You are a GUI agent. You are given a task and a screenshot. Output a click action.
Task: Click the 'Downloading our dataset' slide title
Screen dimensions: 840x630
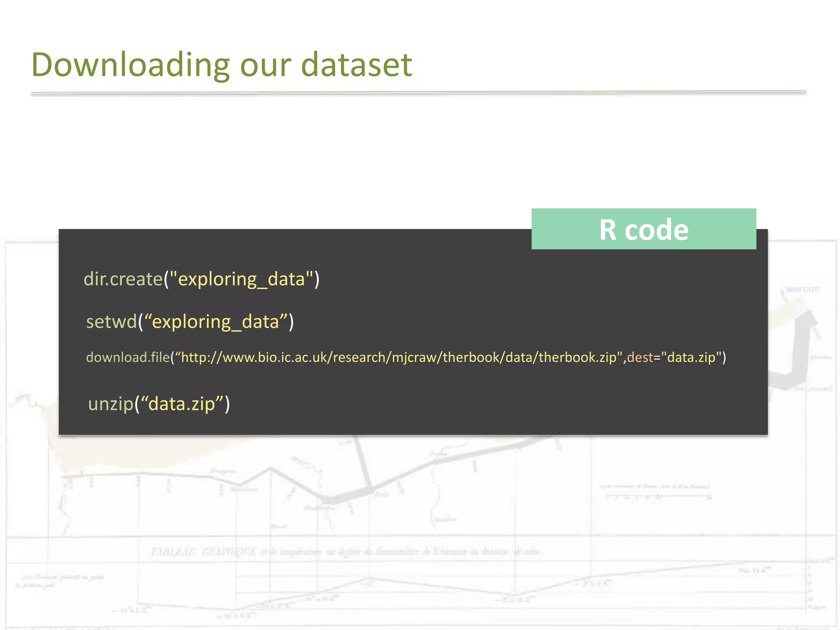coord(221,65)
